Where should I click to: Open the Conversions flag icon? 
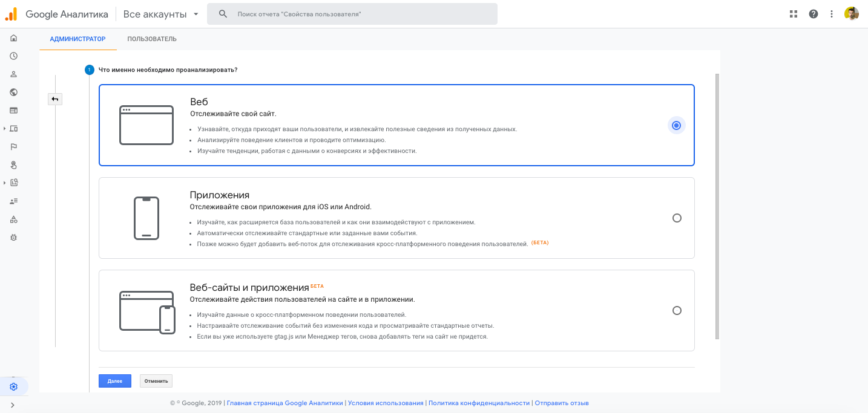[13, 146]
